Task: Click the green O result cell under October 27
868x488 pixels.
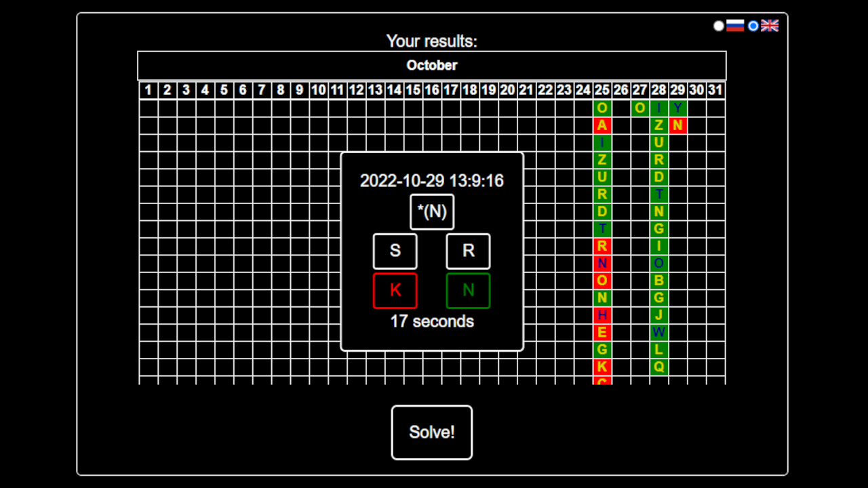Action: (639, 107)
